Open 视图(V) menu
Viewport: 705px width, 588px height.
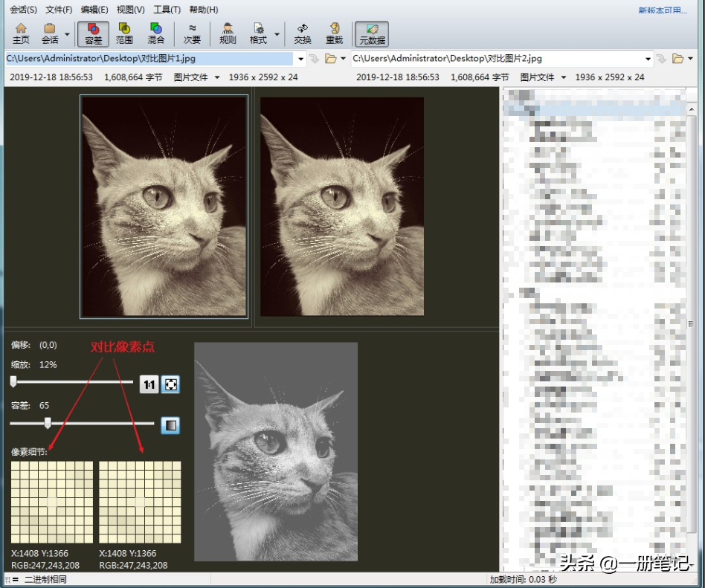coord(130,10)
